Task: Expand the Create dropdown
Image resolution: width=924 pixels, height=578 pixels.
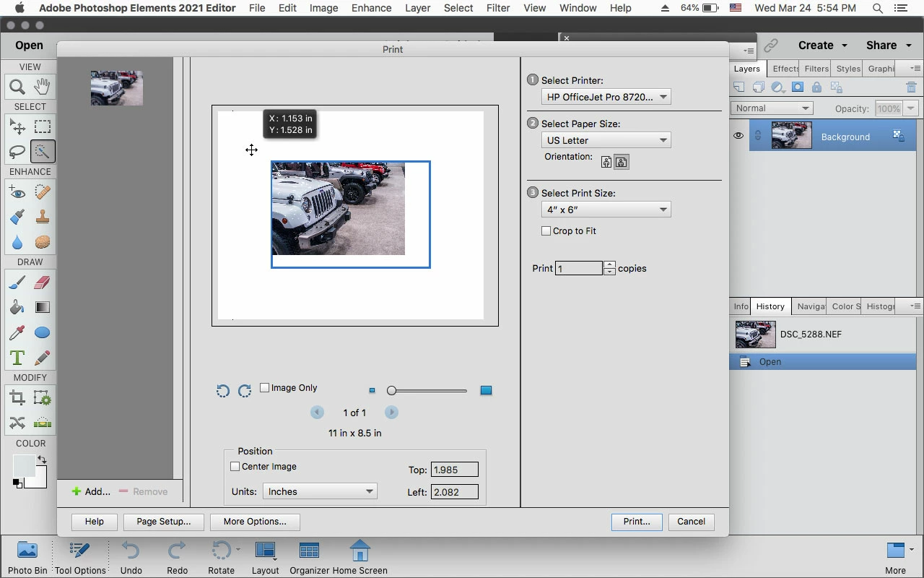Action: click(x=822, y=45)
